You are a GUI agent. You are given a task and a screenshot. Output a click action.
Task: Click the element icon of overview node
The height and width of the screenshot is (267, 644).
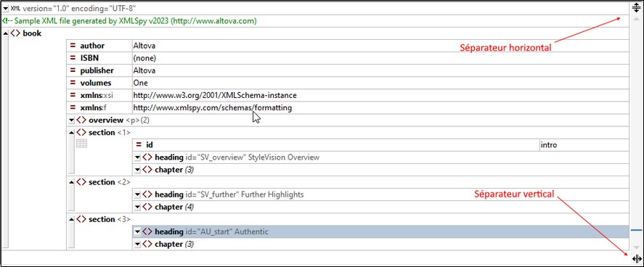(81, 120)
